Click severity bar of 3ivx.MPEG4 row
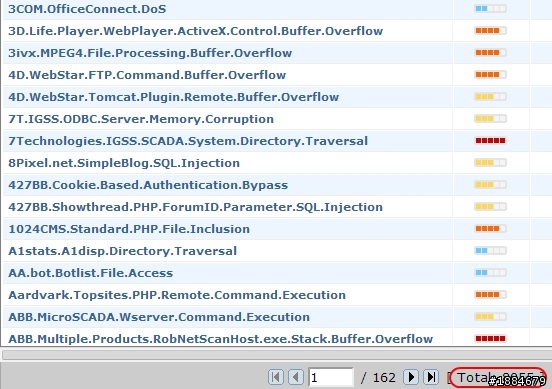Viewport: 552px width, 389px height. pos(490,53)
